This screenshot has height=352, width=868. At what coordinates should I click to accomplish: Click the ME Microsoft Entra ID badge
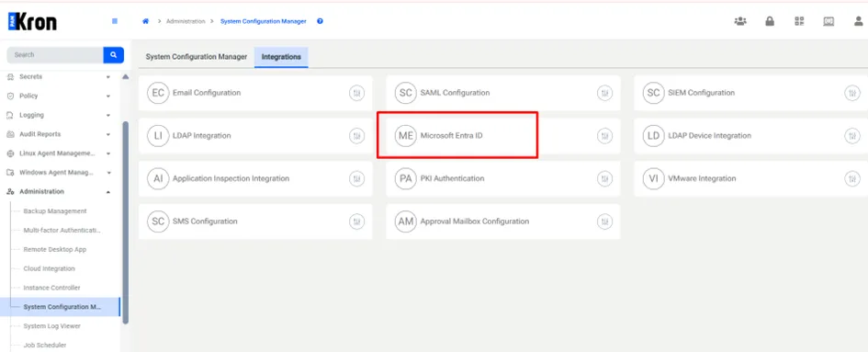click(x=406, y=136)
